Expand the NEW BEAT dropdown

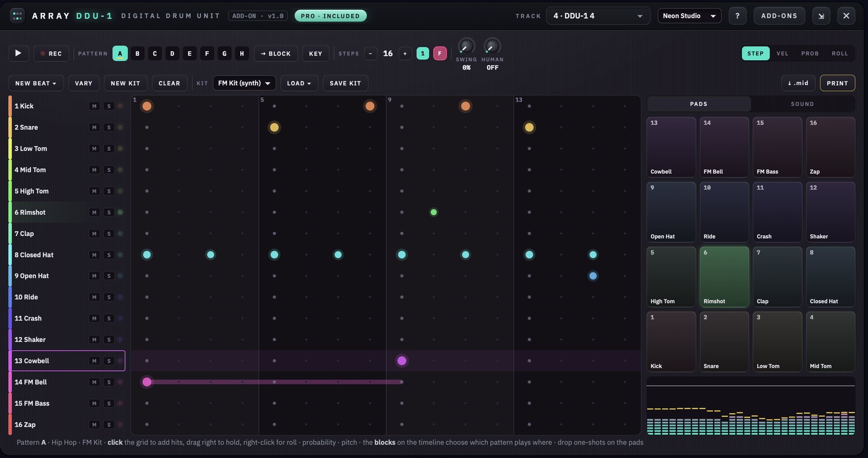click(x=36, y=83)
